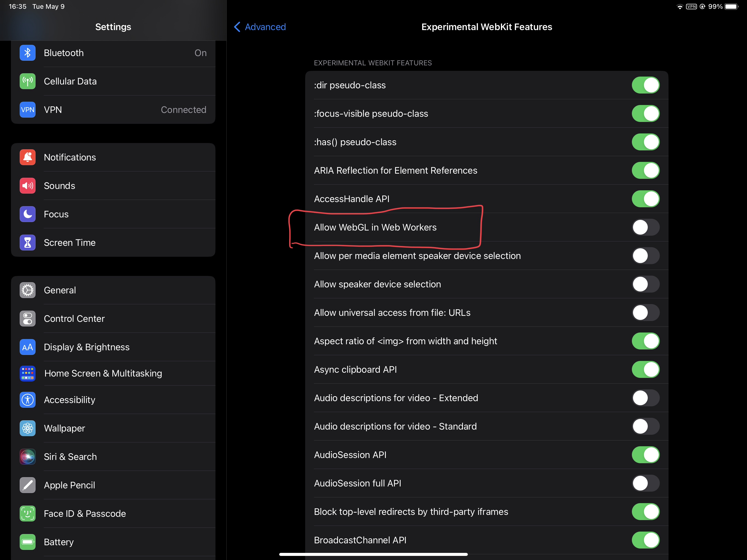The width and height of the screenshot is (747, 560).
Task: Tap the Control Center icon
Action: (x=27, y=319)
